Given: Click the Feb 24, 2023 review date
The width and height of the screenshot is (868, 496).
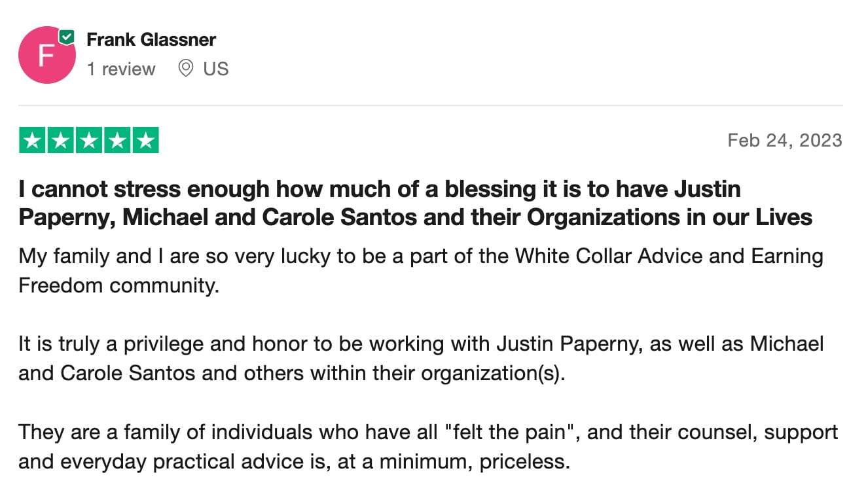Looking at the screenshot, I should click(785, 140).
